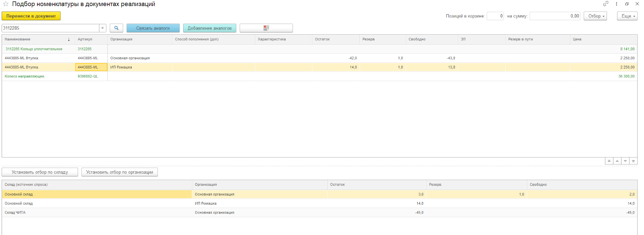Click Добавление аналогов button
Viewport: 644px width, 235px height.
coord(209,28)
